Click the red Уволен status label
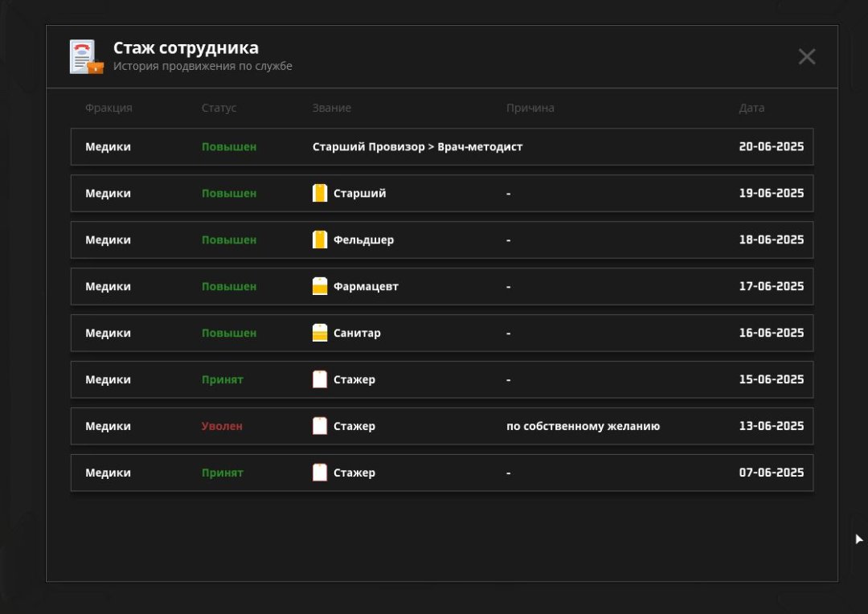 222,427
